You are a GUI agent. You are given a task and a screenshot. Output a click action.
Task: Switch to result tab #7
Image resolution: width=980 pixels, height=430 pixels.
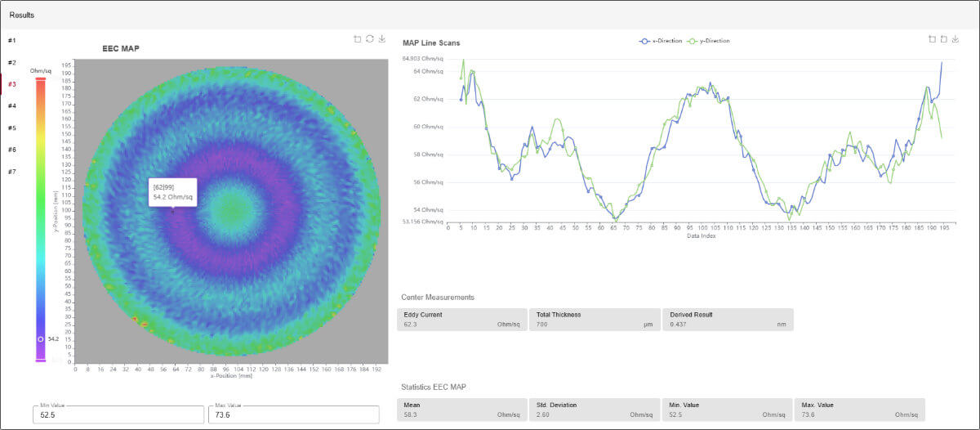[x=11, y=172]
